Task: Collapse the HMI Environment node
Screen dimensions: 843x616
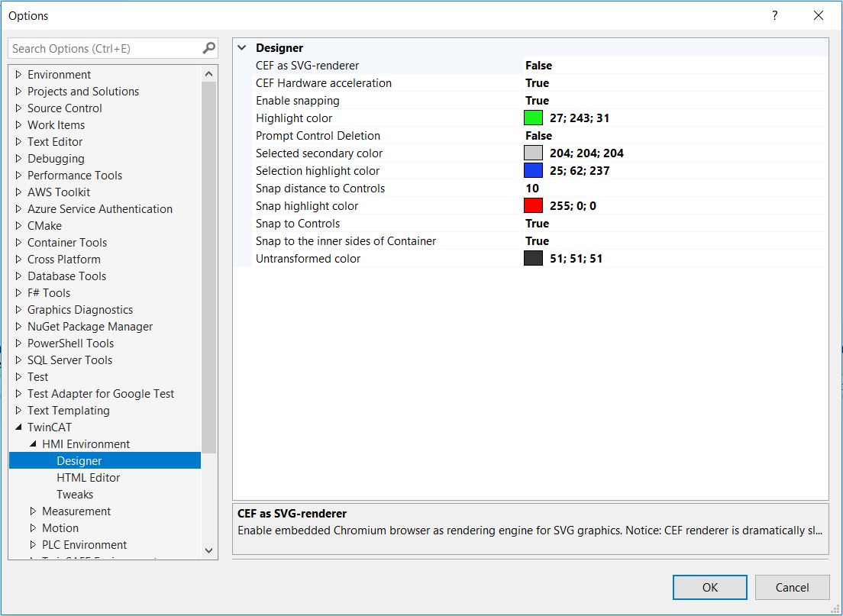Action: pyautogui.click(x=33, y=443)
